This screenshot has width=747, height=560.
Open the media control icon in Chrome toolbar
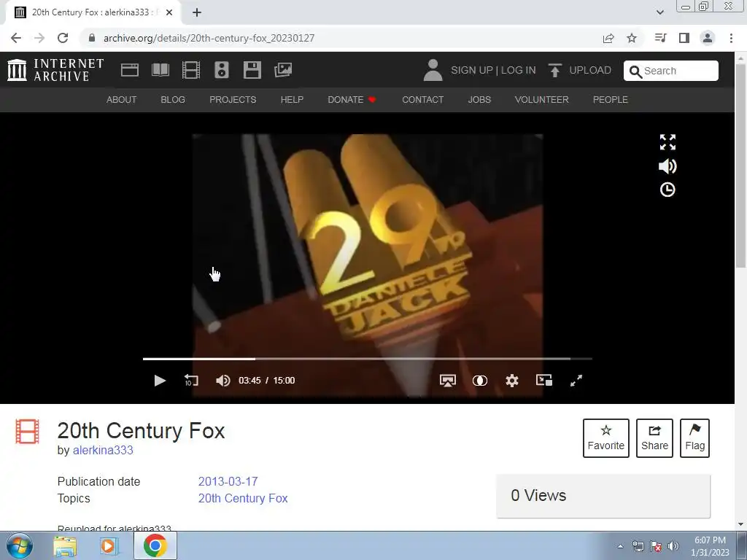660,38
